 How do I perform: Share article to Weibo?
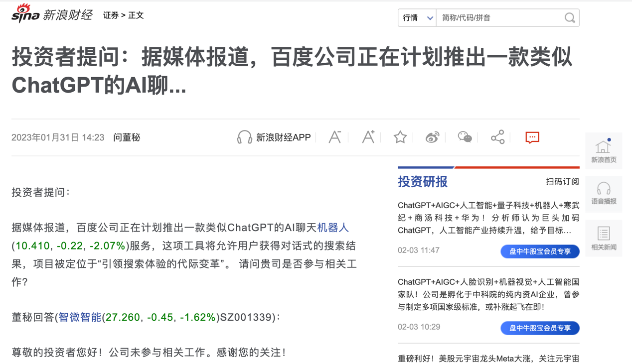click(x=432, y=137)
